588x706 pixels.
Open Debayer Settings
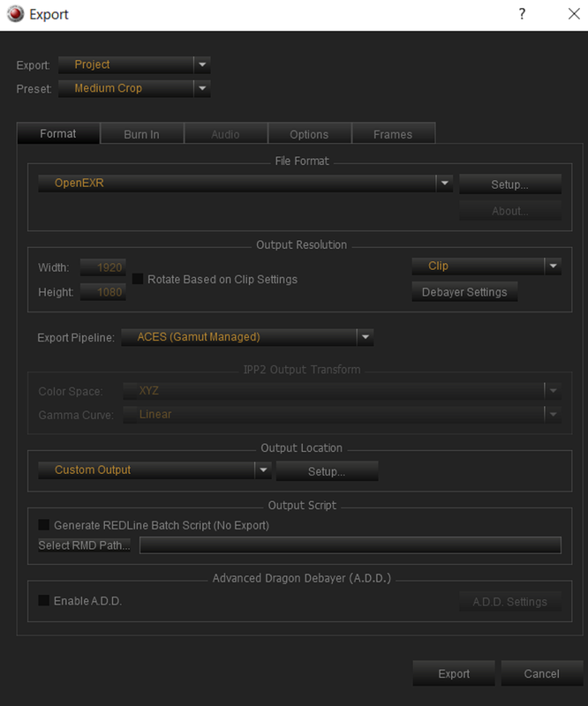[464, 292]
